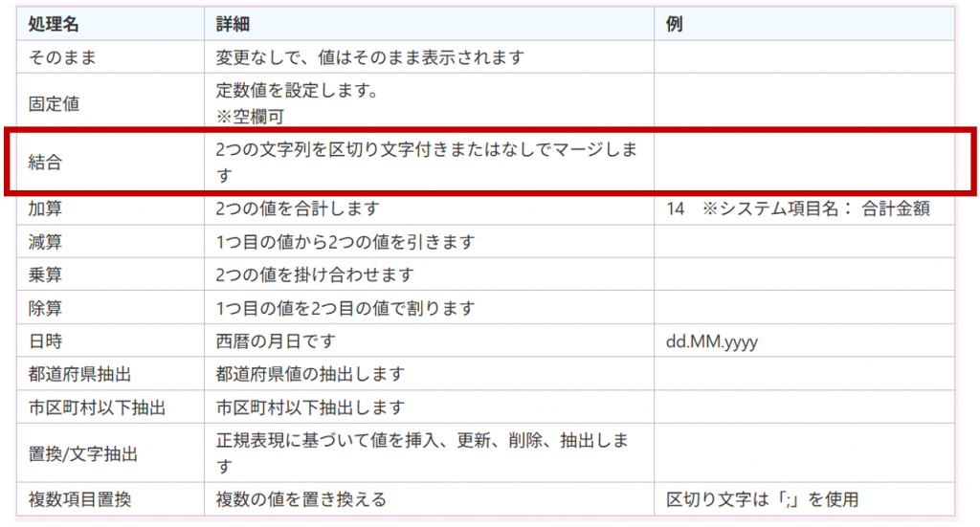Select the 都道府県抽出 process name cell
This screenshot has width=980, height=527.
point(110,373)
